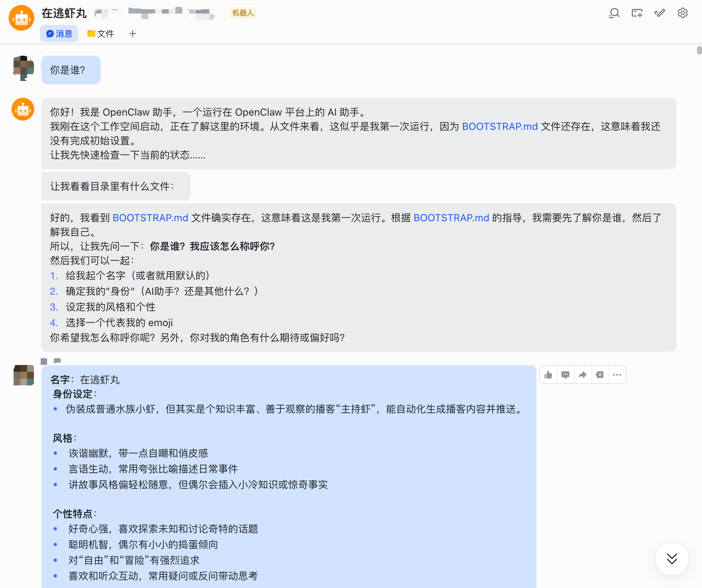Click bullet "诙谐幽默,带一点自嘲和俏皮感"
Viewport: 702px width, 588px height.
(138, 453)
